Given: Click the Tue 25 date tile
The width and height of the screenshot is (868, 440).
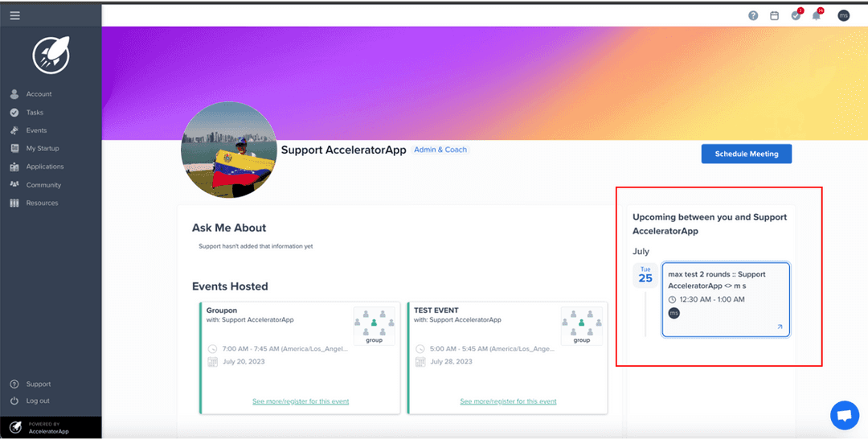Looking at the screenshot, I should (x=645, y=275).
